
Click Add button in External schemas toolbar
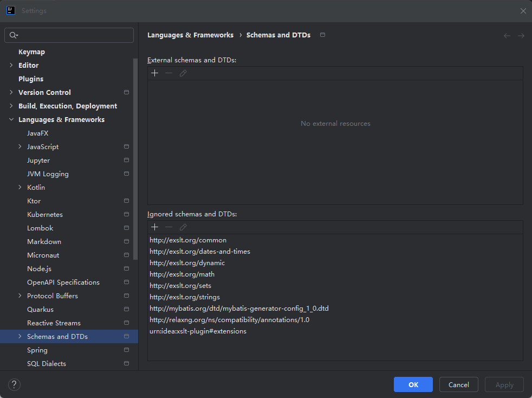155,73
